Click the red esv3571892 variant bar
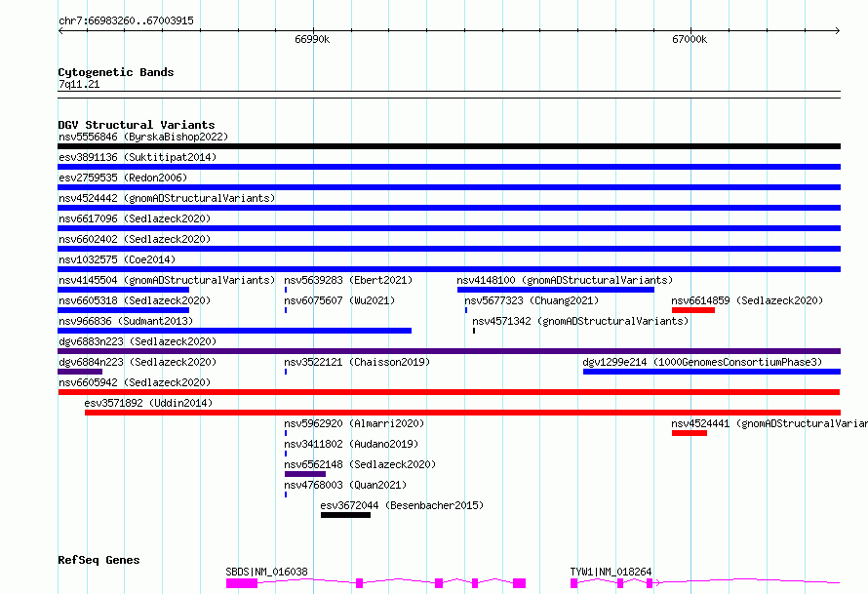The image size is (868, 594). [463, 413]
